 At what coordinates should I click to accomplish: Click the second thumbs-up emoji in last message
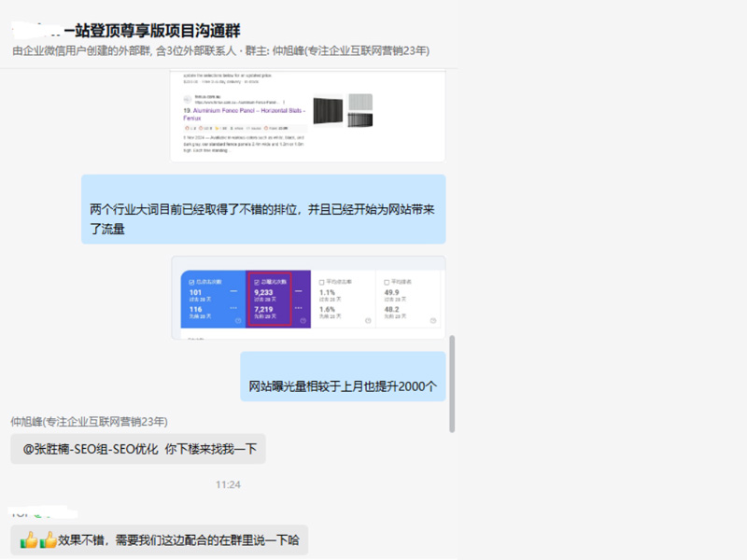pyautogui.click(x=47, y=539)
